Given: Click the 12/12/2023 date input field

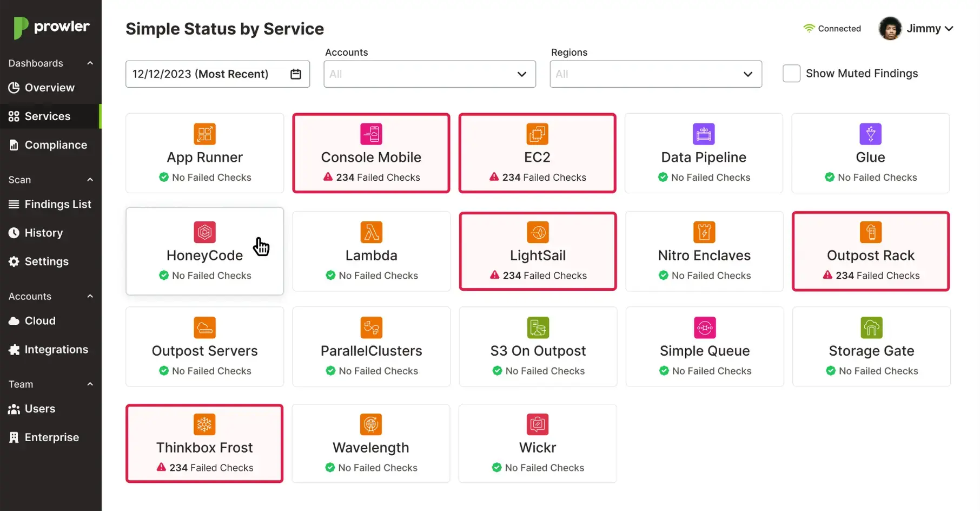Looking at the screenshot, I should click(x=217, y=74).
